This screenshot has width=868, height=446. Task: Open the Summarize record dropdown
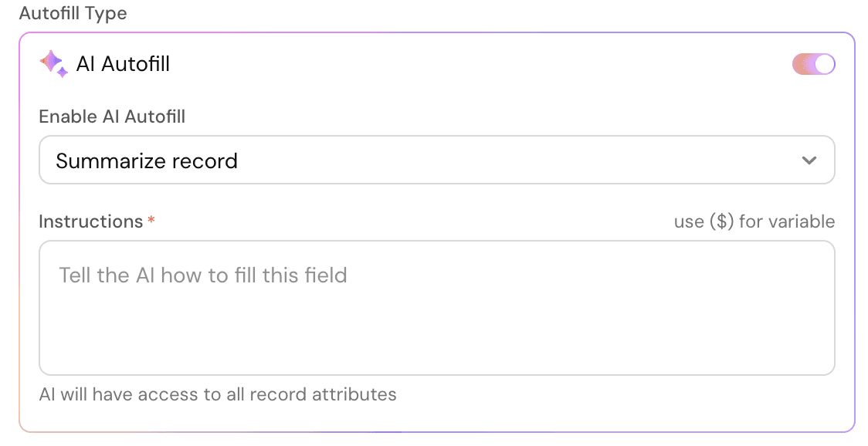437,160
